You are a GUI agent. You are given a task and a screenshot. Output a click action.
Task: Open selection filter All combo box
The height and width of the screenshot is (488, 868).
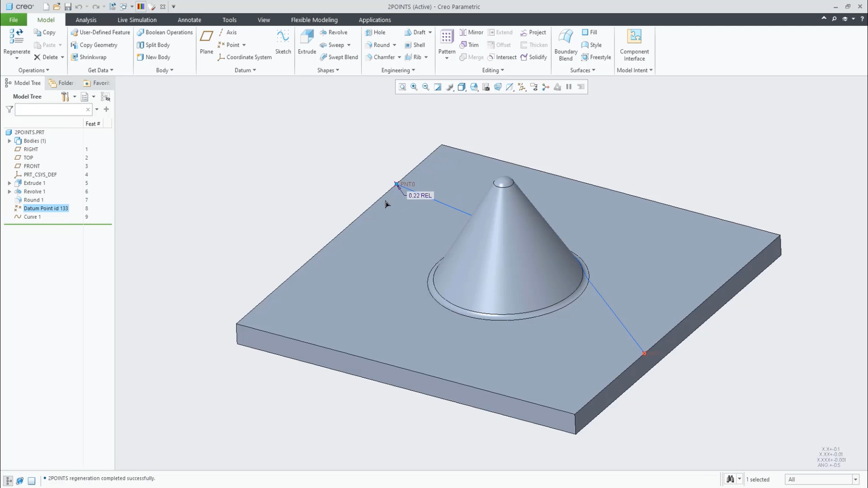pos(822,479)
